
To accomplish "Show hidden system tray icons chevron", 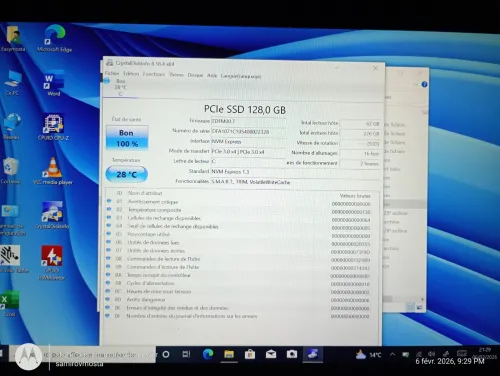I will pos(393,354).
